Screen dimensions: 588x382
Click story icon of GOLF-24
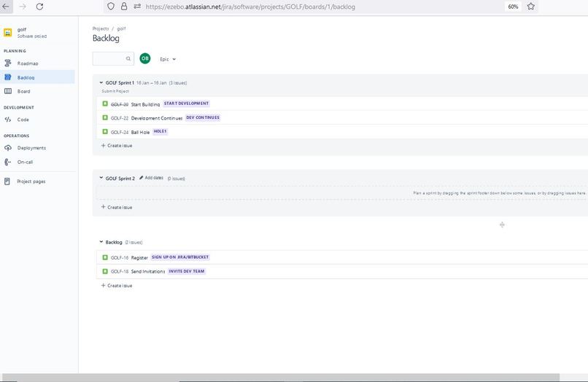pos(105,131)
